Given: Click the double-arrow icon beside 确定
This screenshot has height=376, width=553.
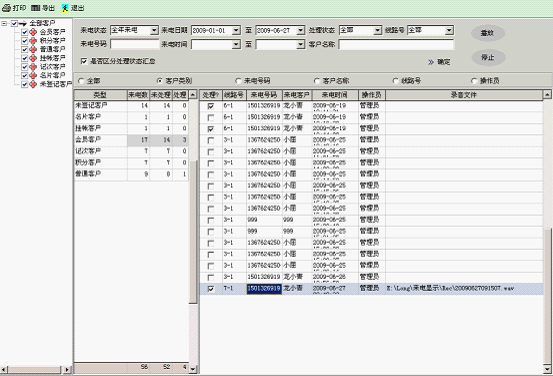Looking at the screenshot, I should coord(431,62).
